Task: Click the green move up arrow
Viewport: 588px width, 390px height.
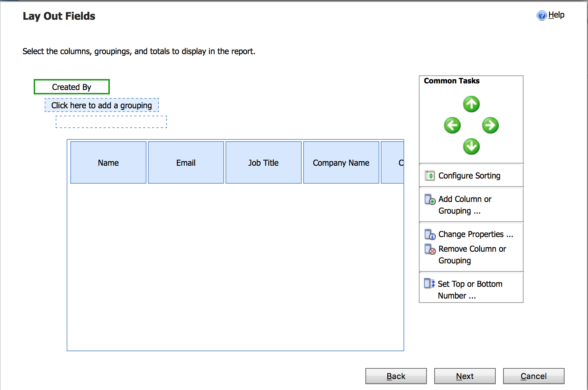Action: [471, 104]
